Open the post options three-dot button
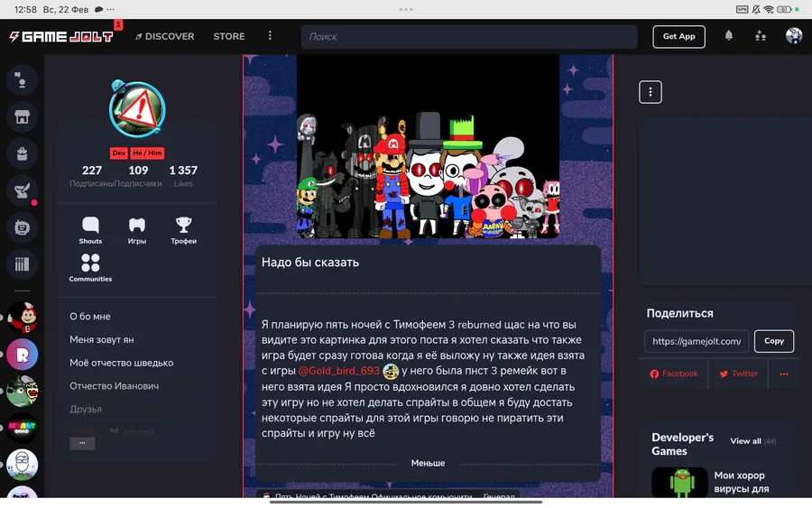This screenshot has height=508, width=812. (x=651, y=92)
